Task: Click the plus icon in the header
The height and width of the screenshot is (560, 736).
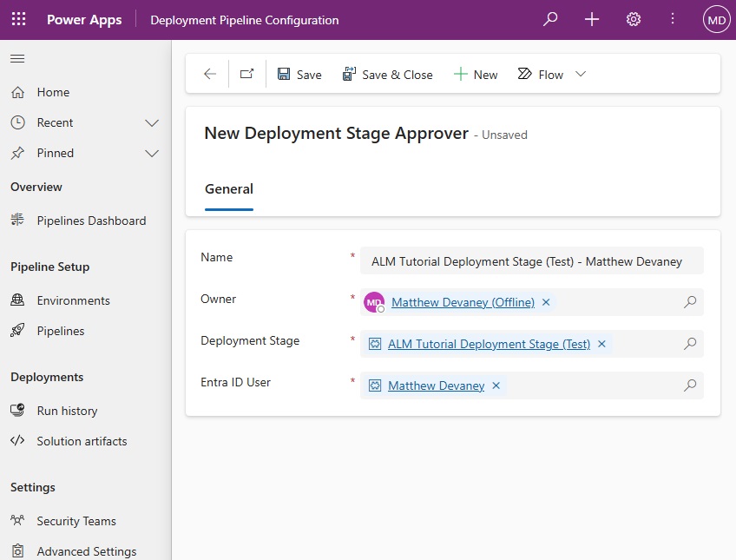Action: click(x=591, y=19)
